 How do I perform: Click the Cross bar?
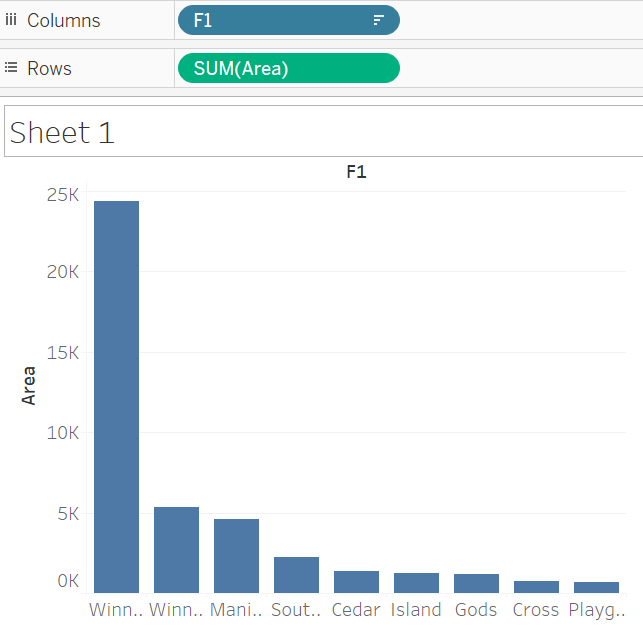(x=536, y=587)
